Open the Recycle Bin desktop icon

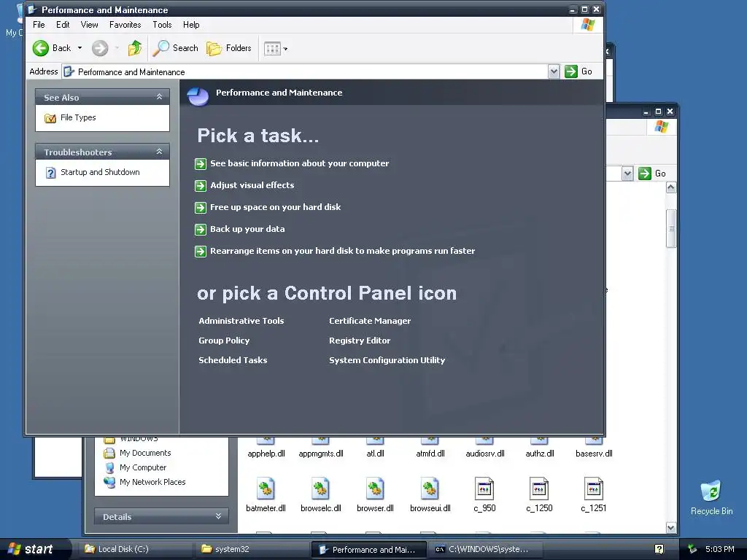pyautogui.click(x=711, y=497)
